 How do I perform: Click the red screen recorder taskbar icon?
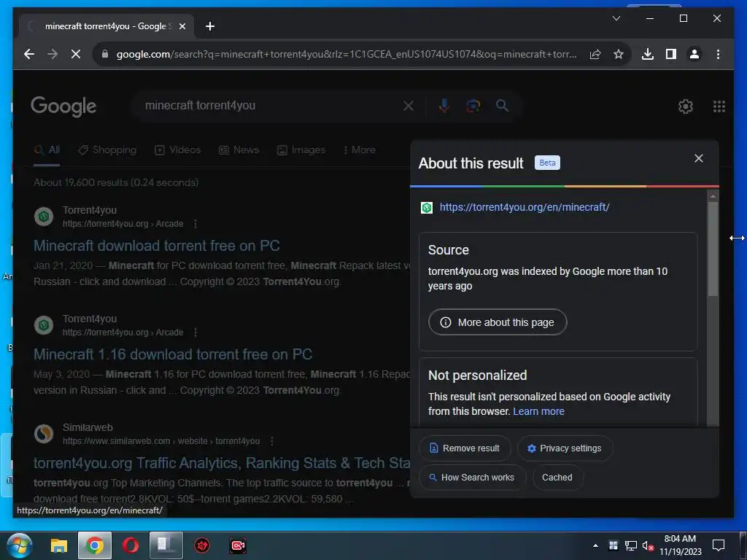click(238, 545)
